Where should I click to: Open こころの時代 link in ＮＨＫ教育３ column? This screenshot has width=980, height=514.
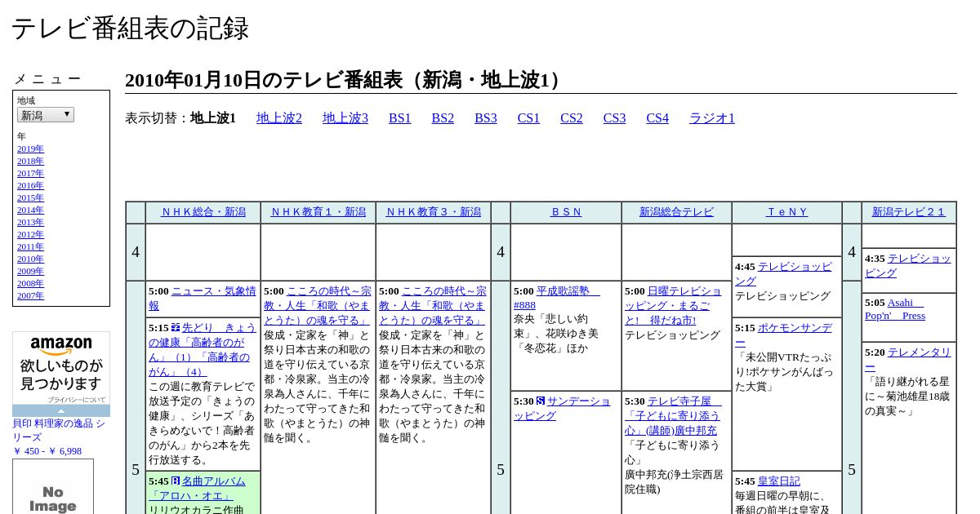pyautogui.click(x=433, y=305)
